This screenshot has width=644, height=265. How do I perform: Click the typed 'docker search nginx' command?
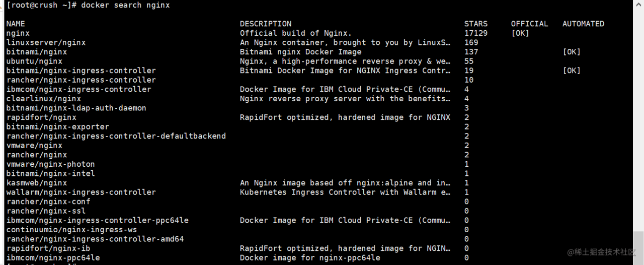click(125, 5)
